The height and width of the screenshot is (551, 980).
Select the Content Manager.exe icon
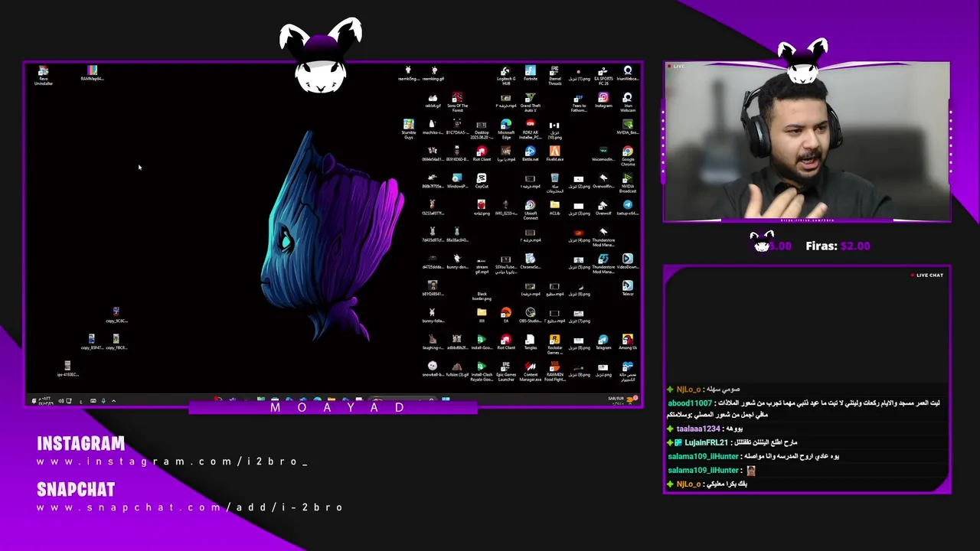530,370
